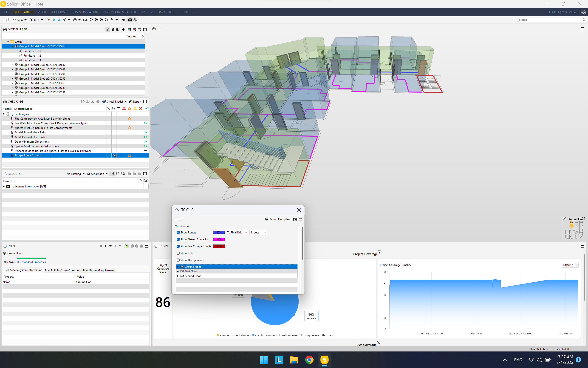Image resolution: width=588 pixels, height=368 pixels.
Task: Open ruleset folder icon in Checking panel
Action: point(83,101)
